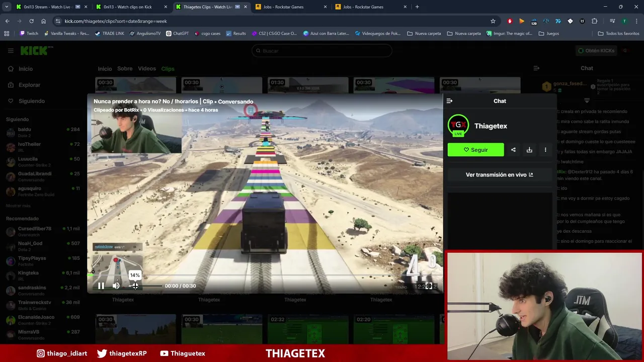Image resolution: width=644 pixels, height=362 pixels.
Task: Open Inicio in the left sidebar
Action: [26, 69]
